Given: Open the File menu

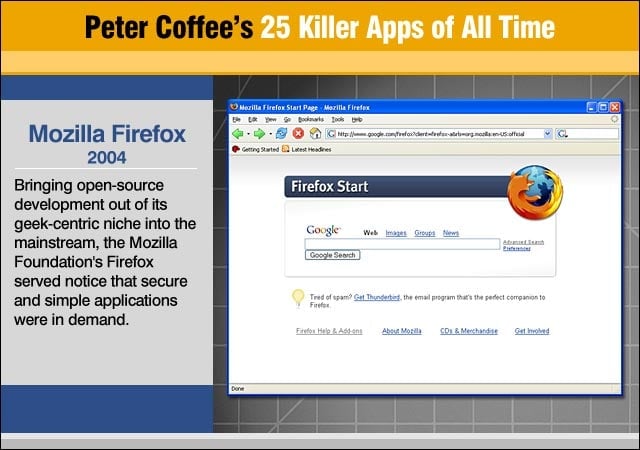Looking at the screenshot, I should (236, 120).
